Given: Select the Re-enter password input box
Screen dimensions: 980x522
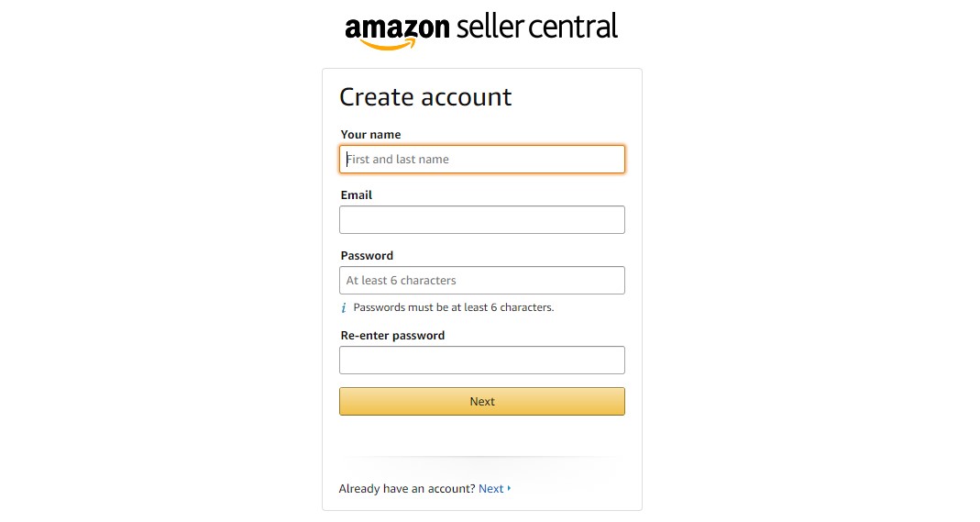Looking at the screenshot, I should [482, 361].
